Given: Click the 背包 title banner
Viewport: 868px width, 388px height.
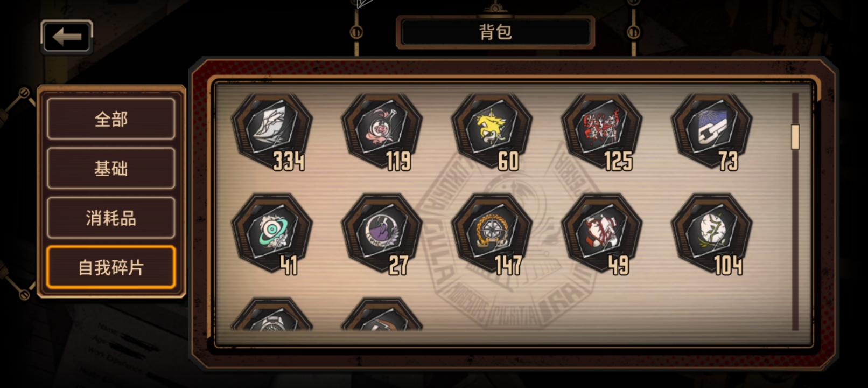Looking at the screenshot, I should click(495, 32).
